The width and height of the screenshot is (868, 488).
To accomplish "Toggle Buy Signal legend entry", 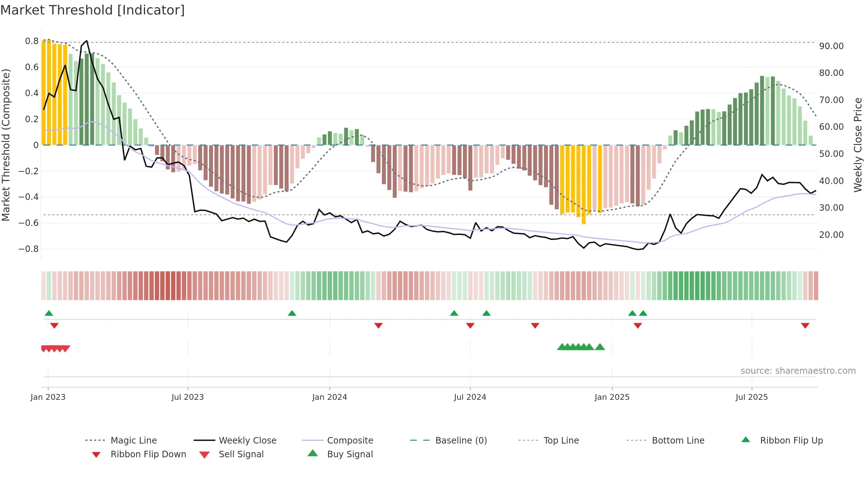I will 340,454.
